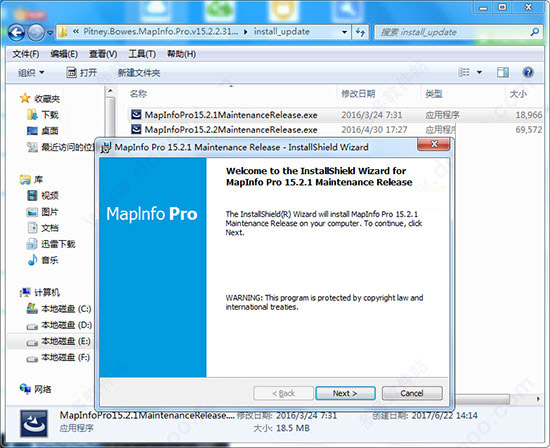The width and height of the screenshot is (550, 448).
Task: Select 网络 in the navigation pane
Action: click(36, 389)
